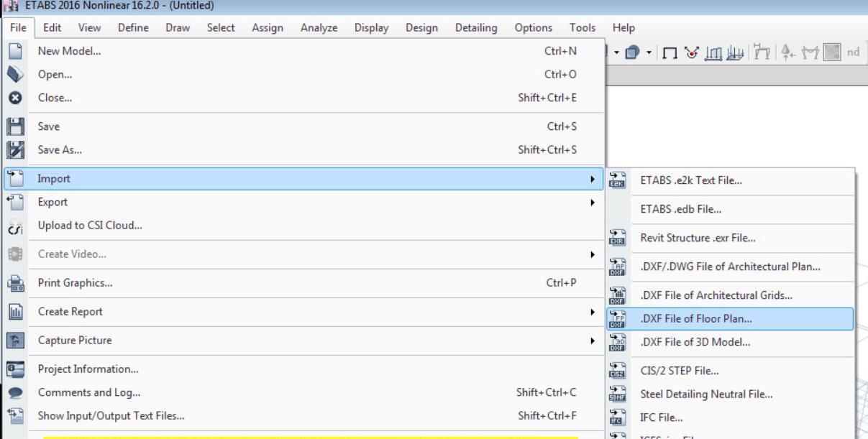Open the Assign menu
This screenshot has width=868, height=439.
click(x=268, y=27)
